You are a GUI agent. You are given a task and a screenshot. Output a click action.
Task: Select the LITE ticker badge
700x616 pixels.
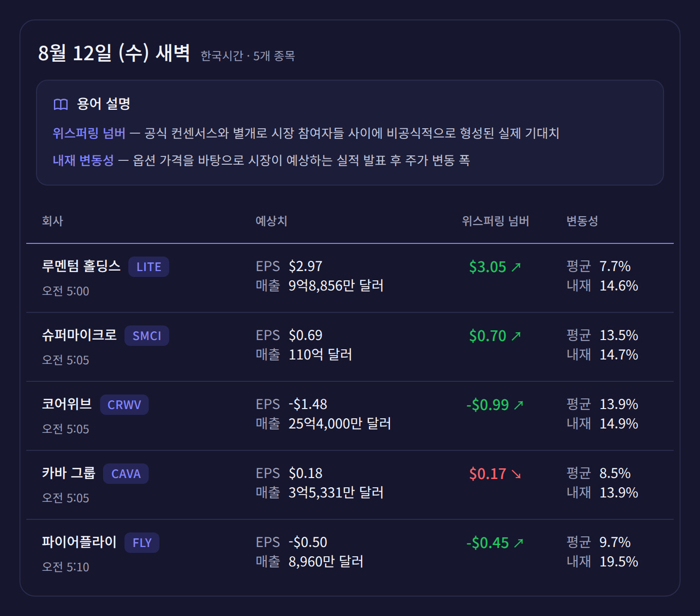tap(149, 267)
